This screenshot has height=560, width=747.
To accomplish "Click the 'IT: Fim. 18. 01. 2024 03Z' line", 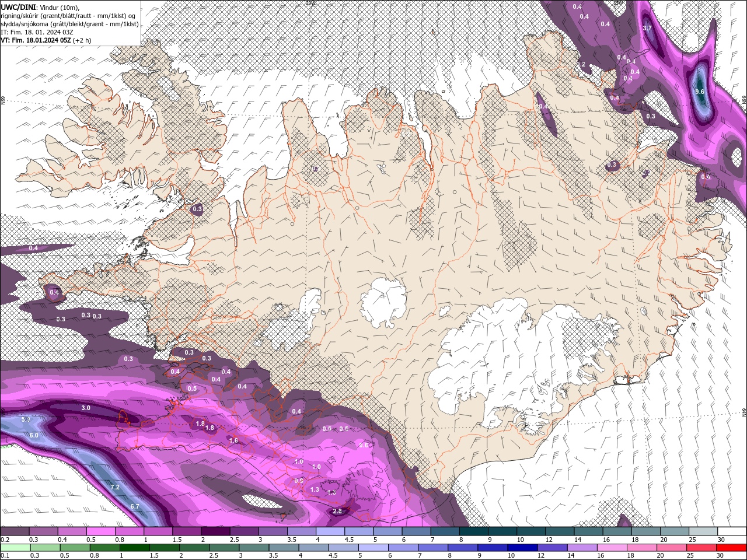I will (37, 32).
